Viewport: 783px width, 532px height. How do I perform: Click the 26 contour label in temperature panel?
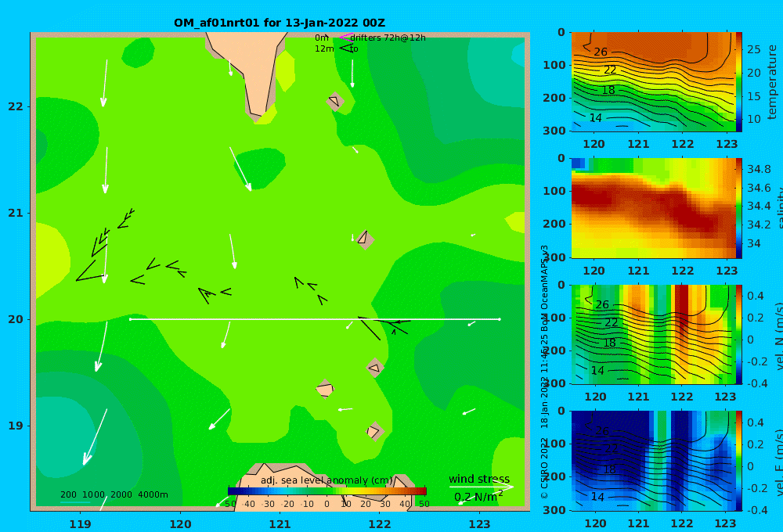tap(601, 52)
